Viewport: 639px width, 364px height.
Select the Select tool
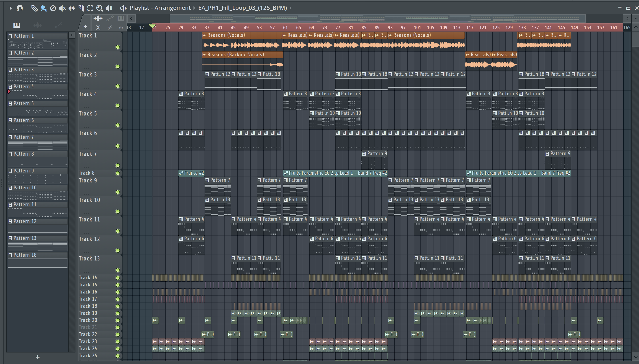point(90,8)
